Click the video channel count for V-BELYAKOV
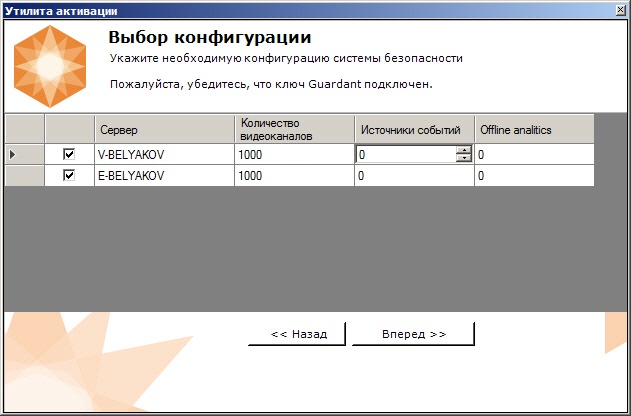This screenshot has width=631, height=416. point(294,154)
